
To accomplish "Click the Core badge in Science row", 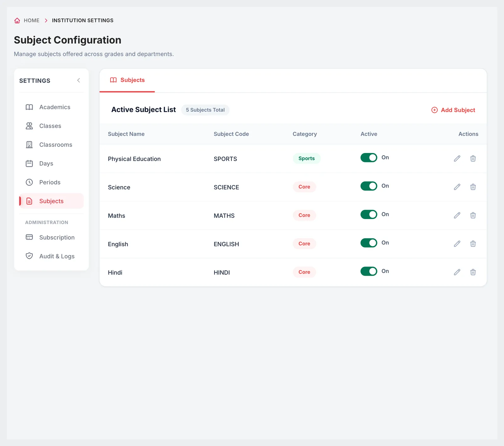I will (304, 187).
